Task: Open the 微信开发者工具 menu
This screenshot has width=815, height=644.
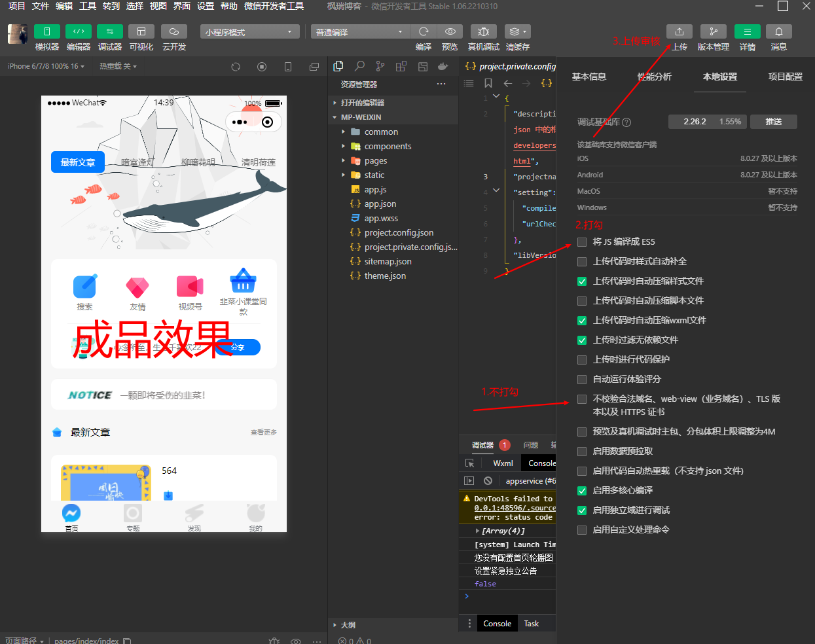Action: pos(274,6)
